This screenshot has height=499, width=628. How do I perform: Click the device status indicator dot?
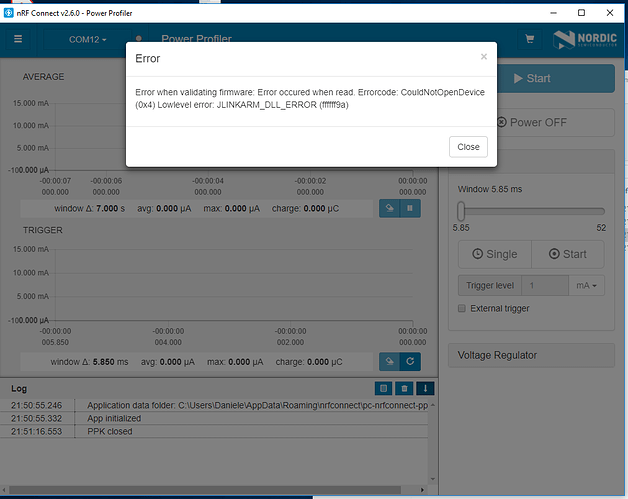139,38
